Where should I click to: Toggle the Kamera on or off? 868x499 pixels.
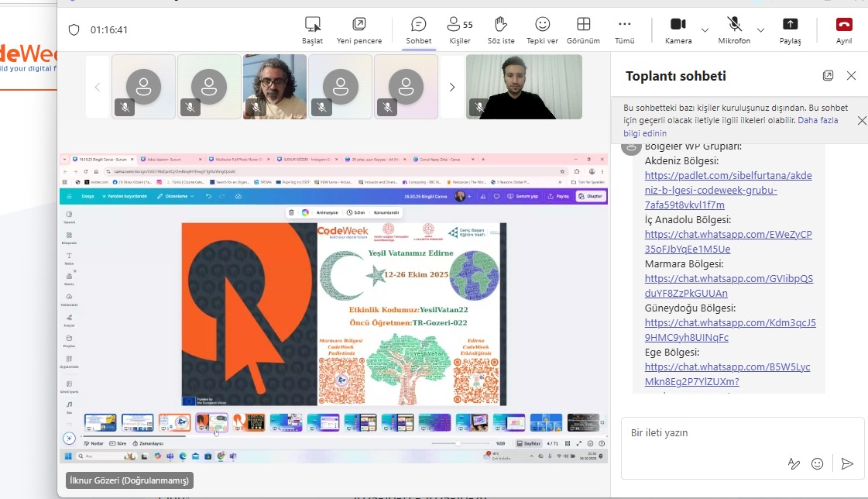click(x=678, y=30)
